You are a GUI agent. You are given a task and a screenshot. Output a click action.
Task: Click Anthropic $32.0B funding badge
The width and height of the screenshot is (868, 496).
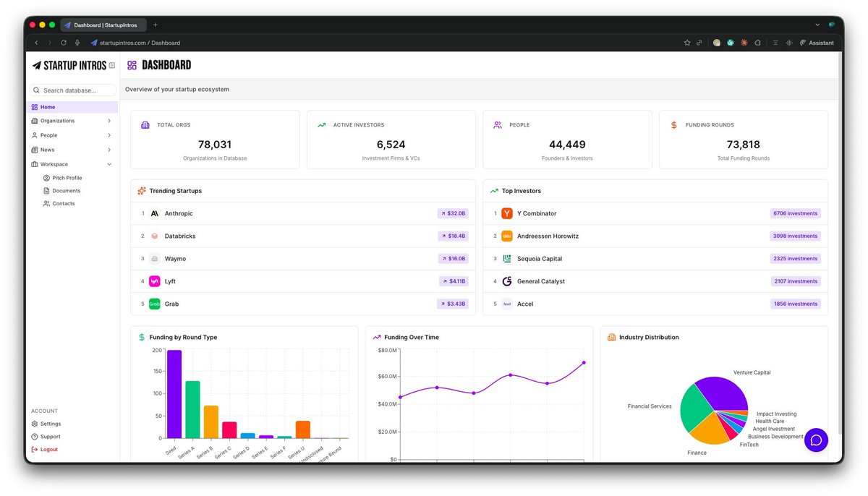[x=453, y=213]
